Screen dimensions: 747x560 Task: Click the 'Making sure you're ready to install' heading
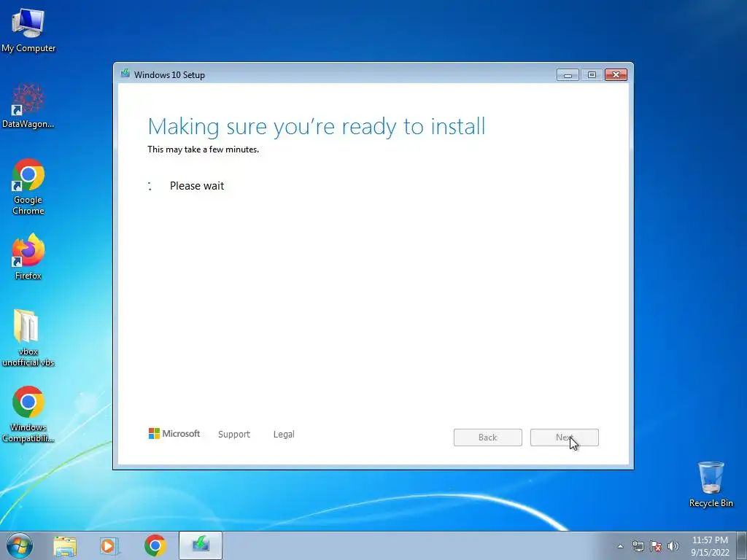coord(317,127)
